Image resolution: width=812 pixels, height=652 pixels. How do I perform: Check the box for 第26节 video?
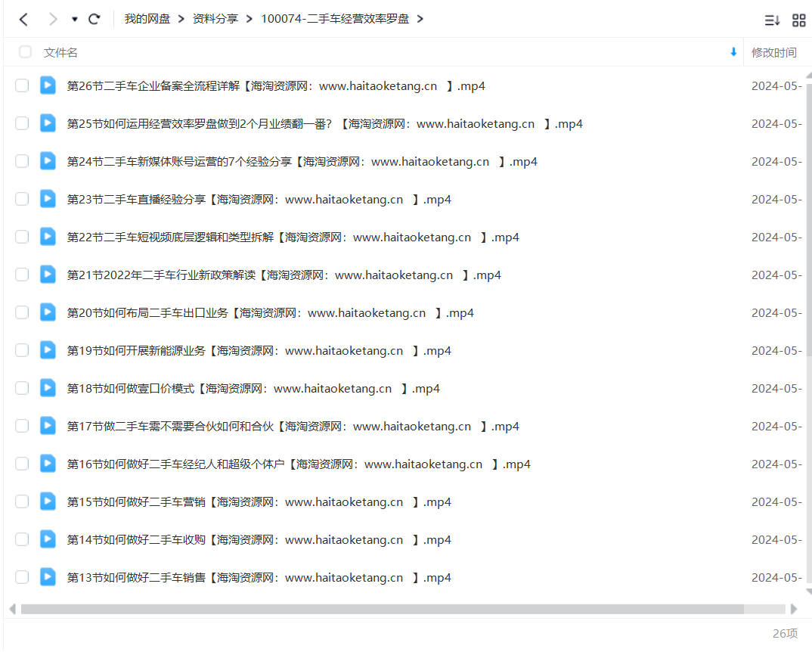[x=22, y=85]
